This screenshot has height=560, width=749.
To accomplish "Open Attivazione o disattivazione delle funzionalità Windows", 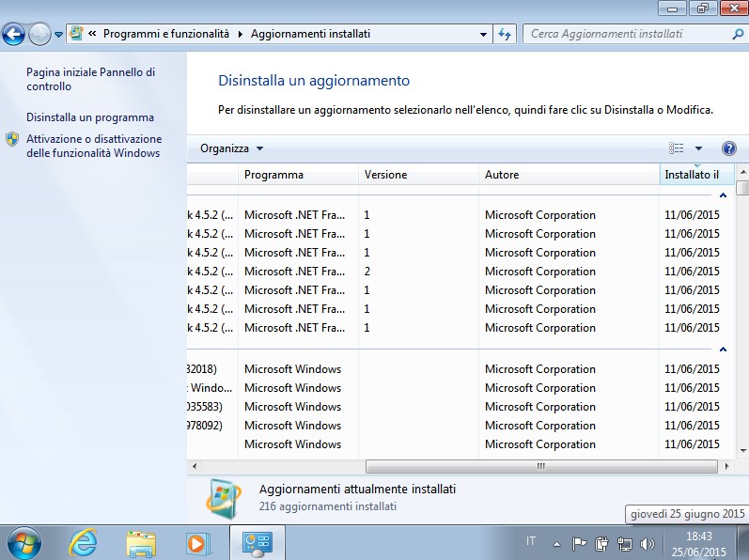I will 94,146.
